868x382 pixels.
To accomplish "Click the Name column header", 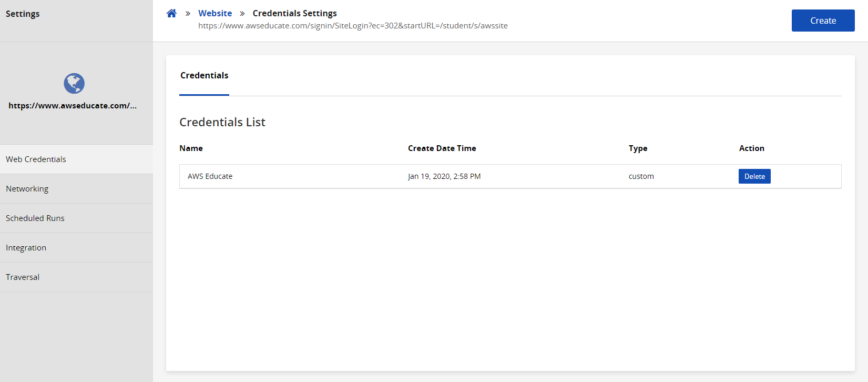I will pyautogui.click(x=191, y=148).
